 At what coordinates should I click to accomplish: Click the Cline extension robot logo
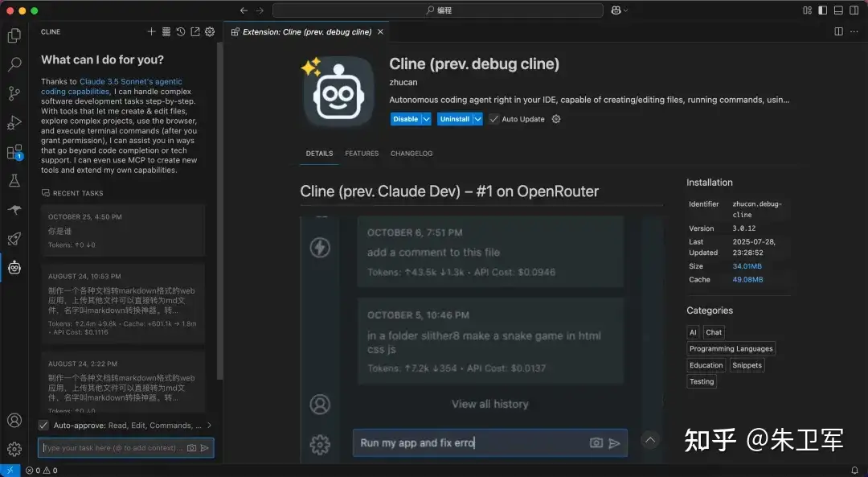pos(337,91)
